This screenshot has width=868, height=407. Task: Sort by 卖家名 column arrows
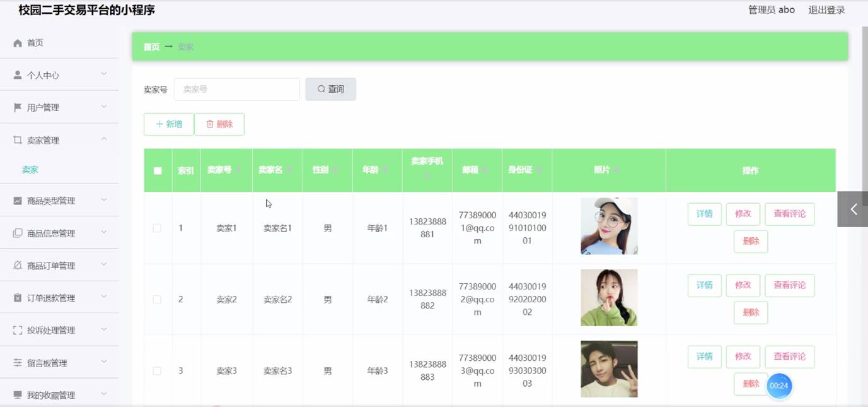tap(289, 170)
